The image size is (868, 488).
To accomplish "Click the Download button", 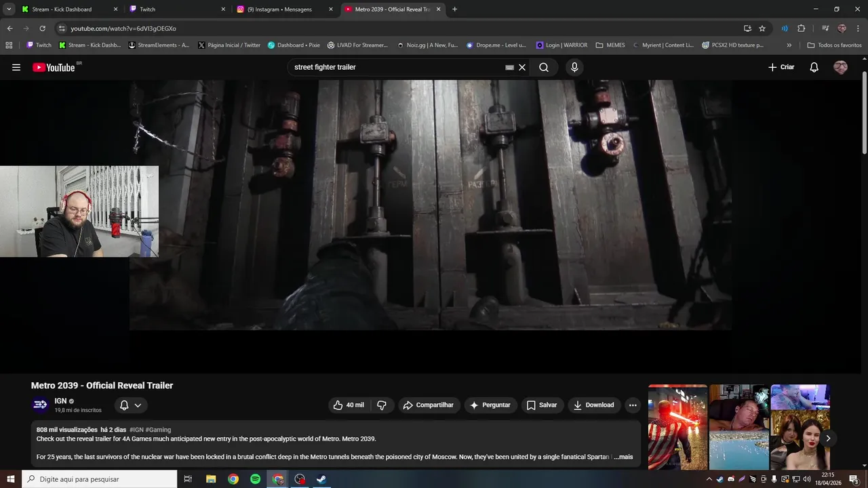I will 593,405.
